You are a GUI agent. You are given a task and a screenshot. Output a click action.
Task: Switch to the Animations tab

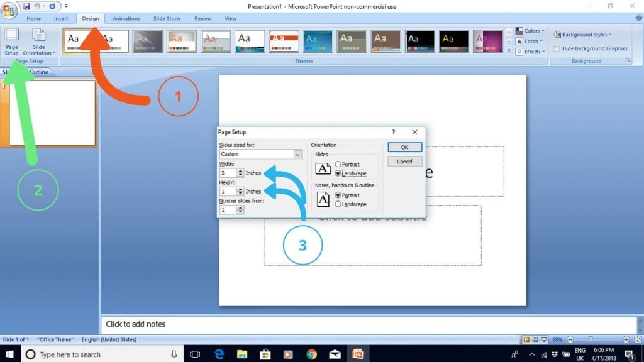126,18
